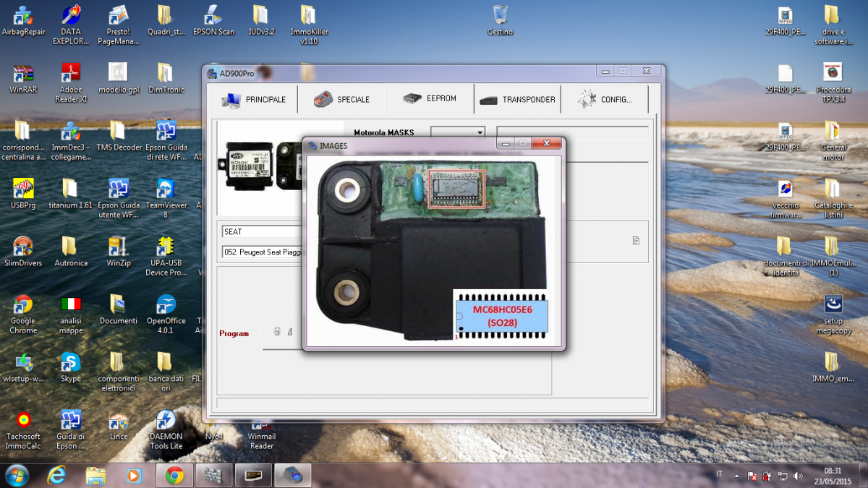This screenshot has width=868, height=488.
Task: Open documenti di identita folder
Action: (x=786, y=255)
